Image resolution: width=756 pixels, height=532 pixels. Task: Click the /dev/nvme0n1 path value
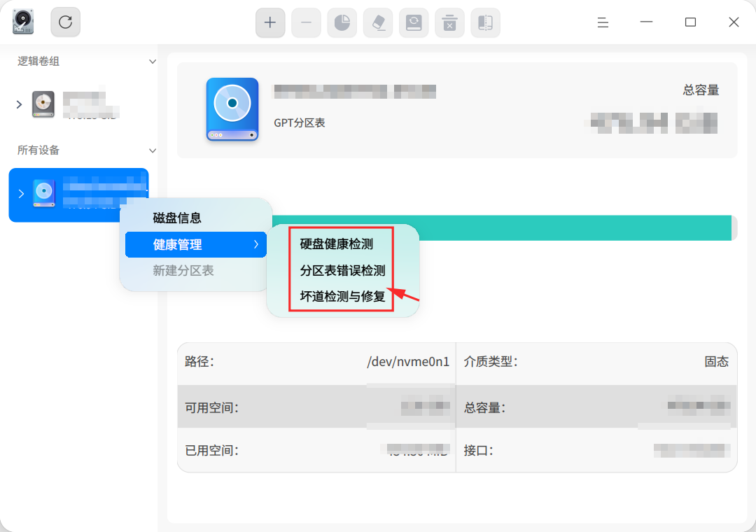pos(408,362)
